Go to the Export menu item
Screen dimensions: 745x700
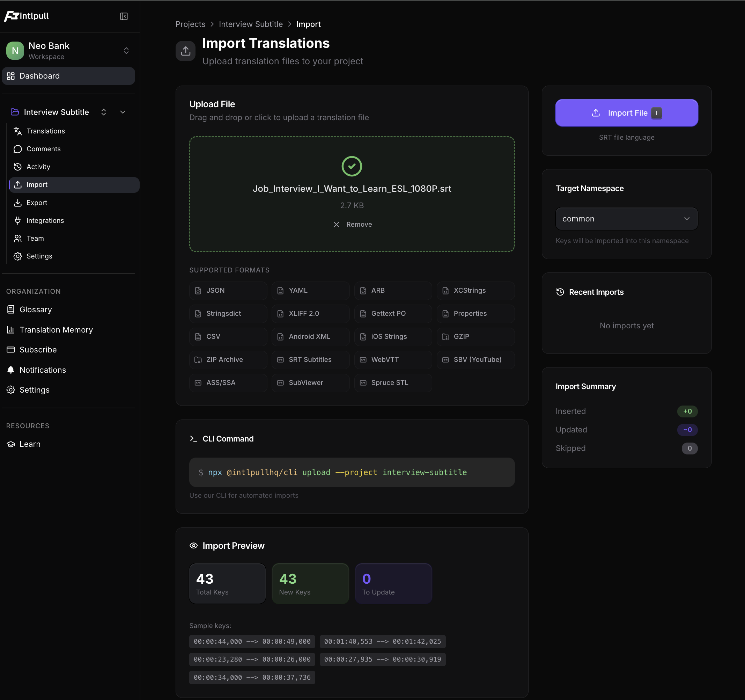(x=37, y=203)
